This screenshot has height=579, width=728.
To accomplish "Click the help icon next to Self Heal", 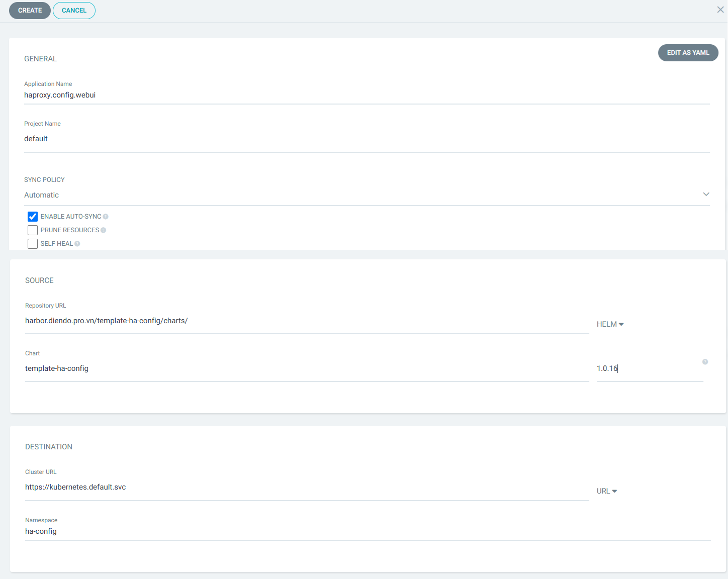I will point(77,244).
